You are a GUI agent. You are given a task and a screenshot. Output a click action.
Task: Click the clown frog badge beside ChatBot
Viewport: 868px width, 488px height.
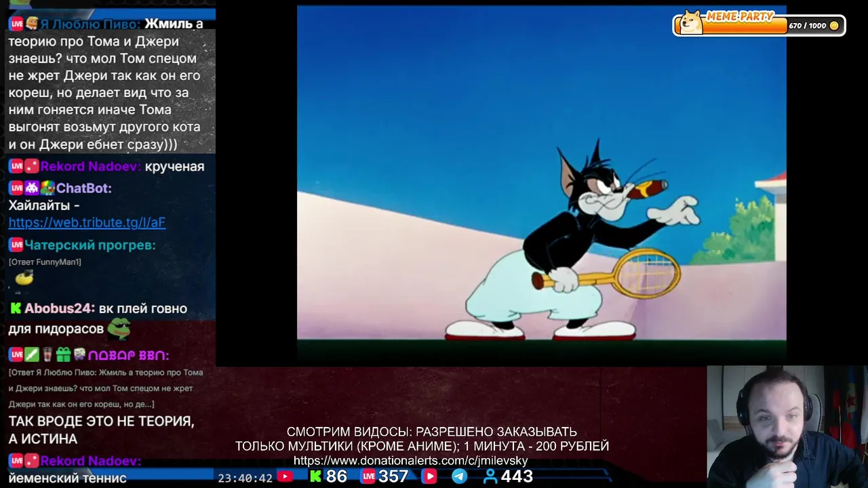pyautogui.click(x=47, y=188)
